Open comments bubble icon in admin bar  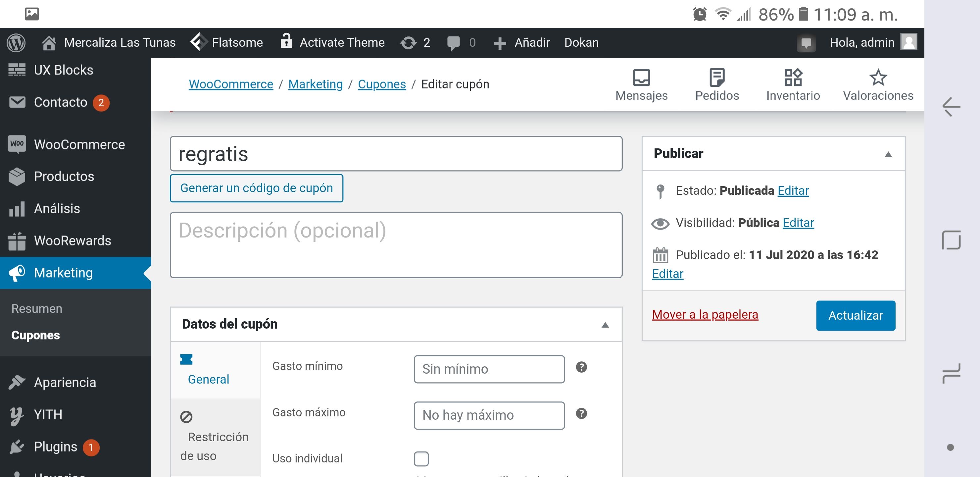coord(453,43)
